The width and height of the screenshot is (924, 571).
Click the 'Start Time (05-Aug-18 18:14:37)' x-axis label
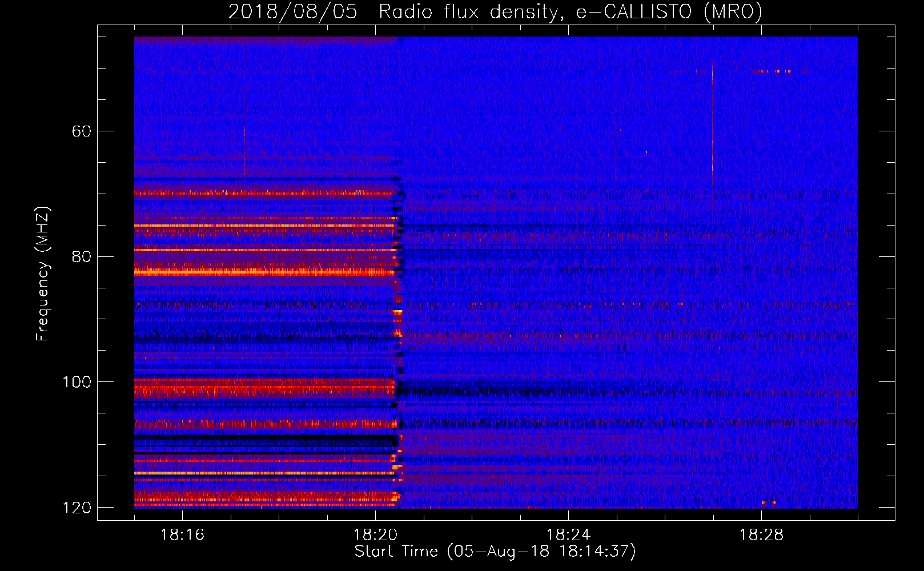495,552
